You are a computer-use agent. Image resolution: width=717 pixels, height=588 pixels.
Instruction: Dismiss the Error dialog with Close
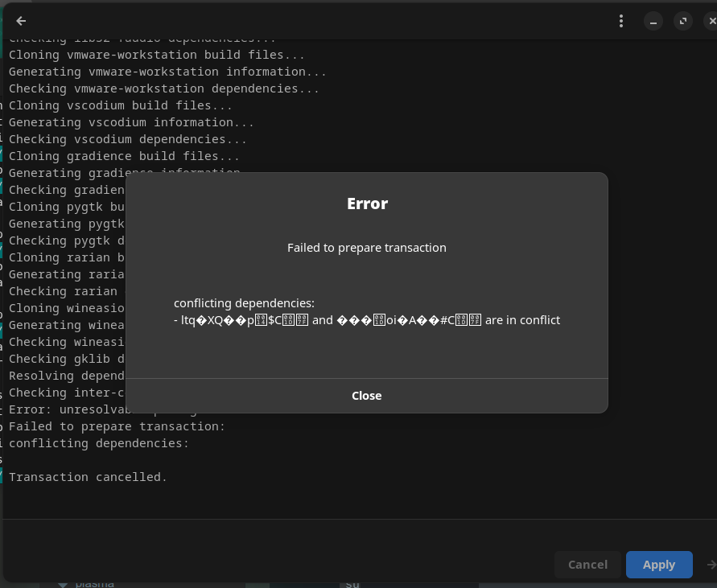coord(367,396)
